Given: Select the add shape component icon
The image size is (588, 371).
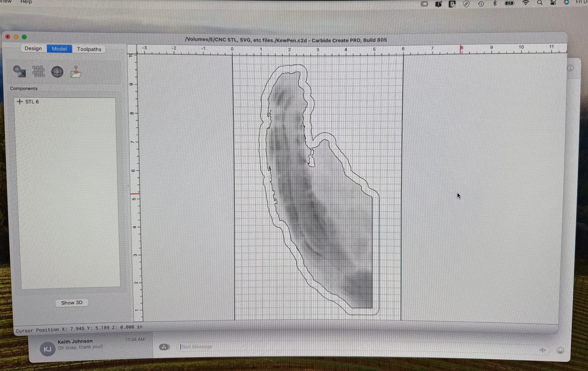Looking at the screenshot, I should coord(19,71).
